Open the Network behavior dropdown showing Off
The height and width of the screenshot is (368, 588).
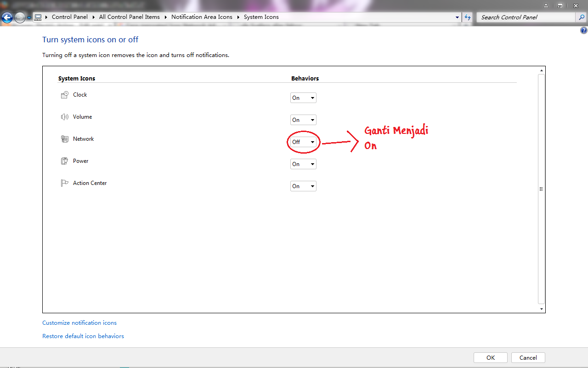coord(303,142)
